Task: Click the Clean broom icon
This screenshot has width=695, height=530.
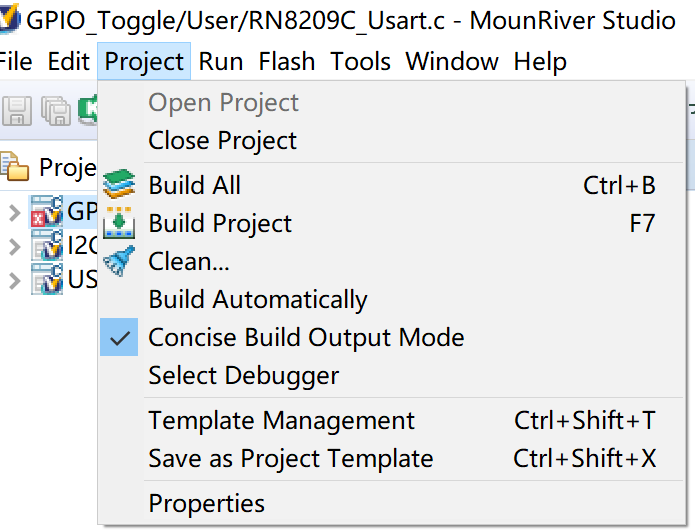Action: tap(119, 261)
